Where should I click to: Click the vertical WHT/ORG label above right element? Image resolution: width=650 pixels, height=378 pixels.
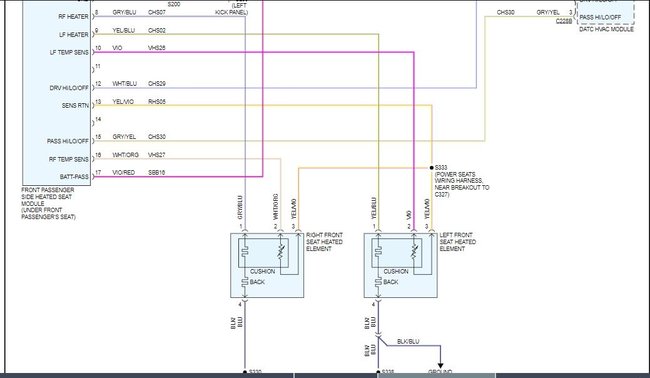tap(276, 207)
